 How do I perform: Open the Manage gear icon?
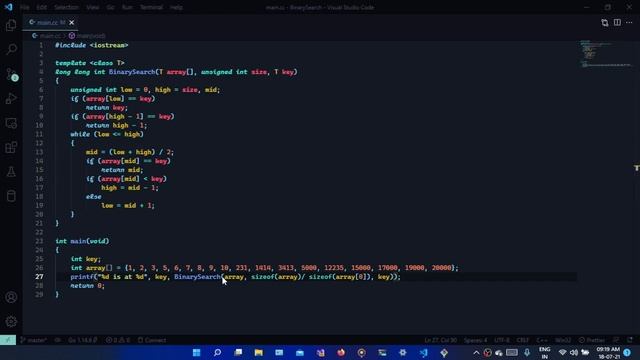click(11, 322)
